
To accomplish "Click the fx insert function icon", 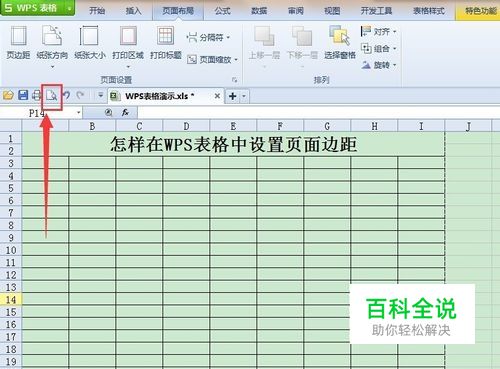I will click(x=125, y=113).
